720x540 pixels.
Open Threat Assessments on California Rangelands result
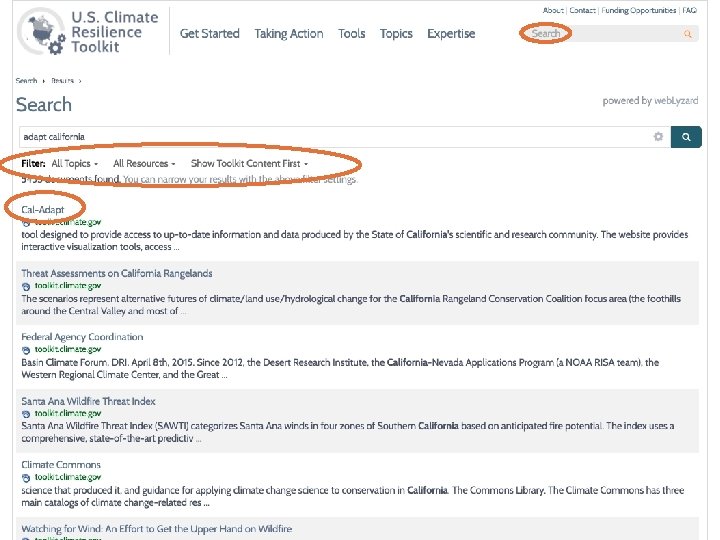pos(117,273)
